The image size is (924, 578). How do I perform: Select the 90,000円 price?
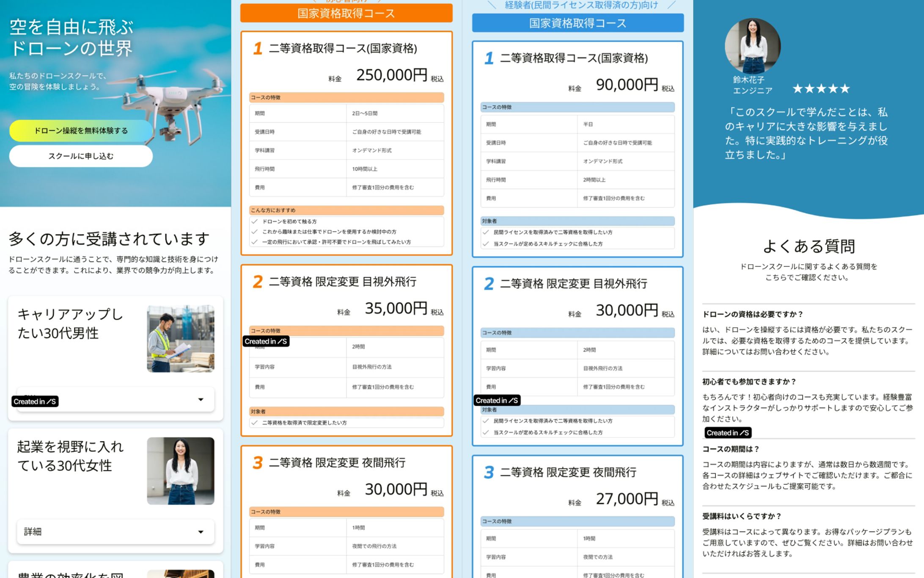click(x=627, y=85)
